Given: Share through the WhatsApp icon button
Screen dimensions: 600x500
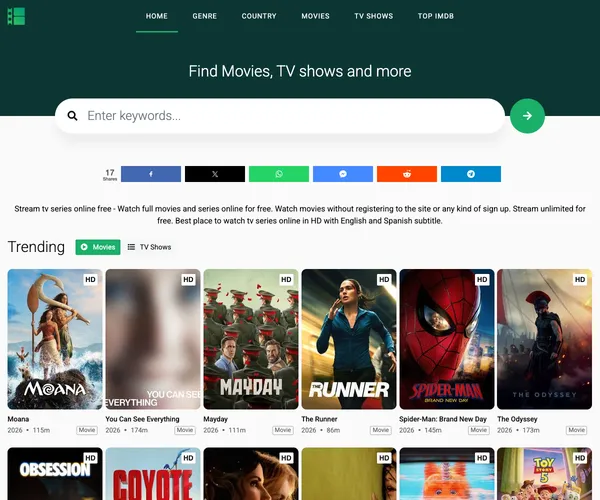Looking at the screenshot, I should coord(279,174).
